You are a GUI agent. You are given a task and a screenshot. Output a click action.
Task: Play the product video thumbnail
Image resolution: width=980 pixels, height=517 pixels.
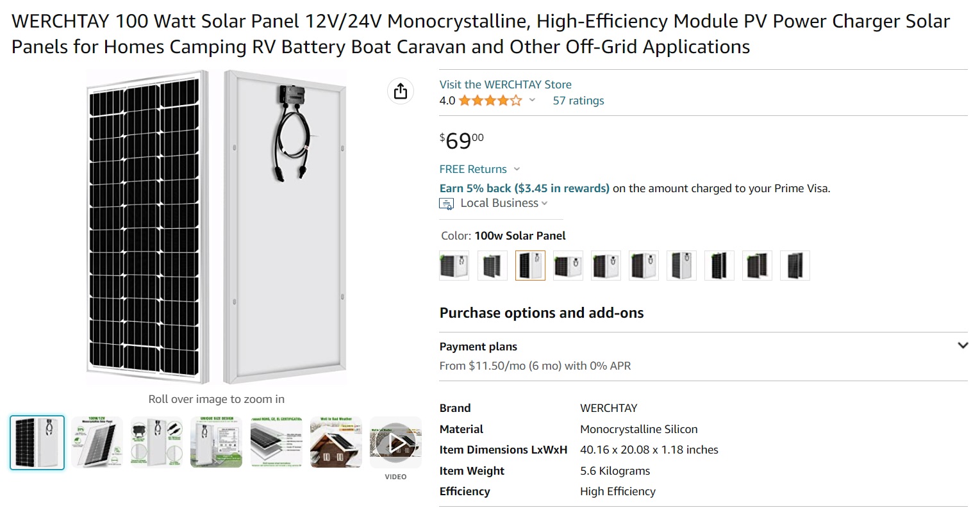[x=396, y=443]
